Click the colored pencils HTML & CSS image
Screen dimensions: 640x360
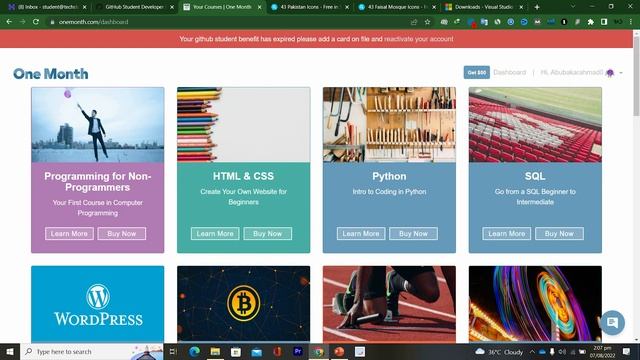point(243,124)
